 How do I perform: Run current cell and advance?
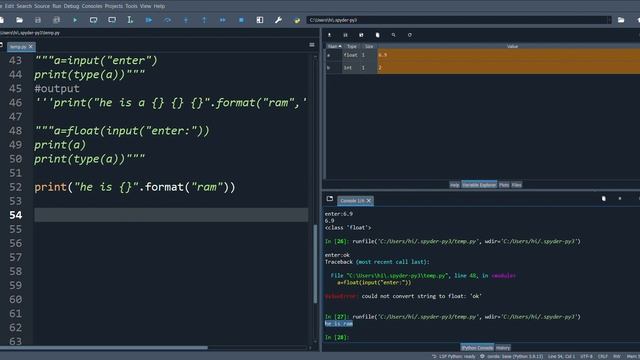pos(112,20)
